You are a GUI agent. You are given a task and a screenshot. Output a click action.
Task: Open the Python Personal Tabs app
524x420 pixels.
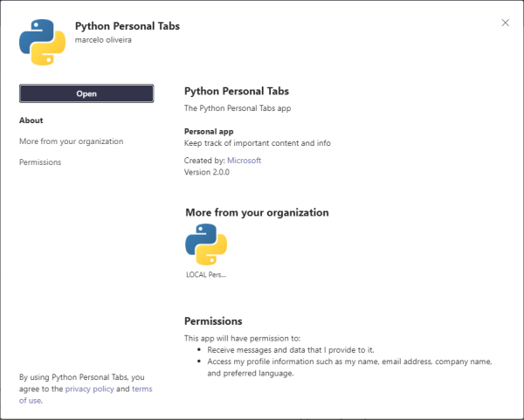[86, 93]
